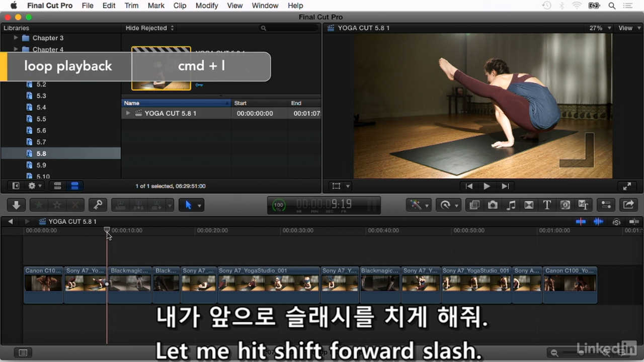This screenshot has width=644, height=362.
Task: Open the retime speed menu
Action: (448, 205)
